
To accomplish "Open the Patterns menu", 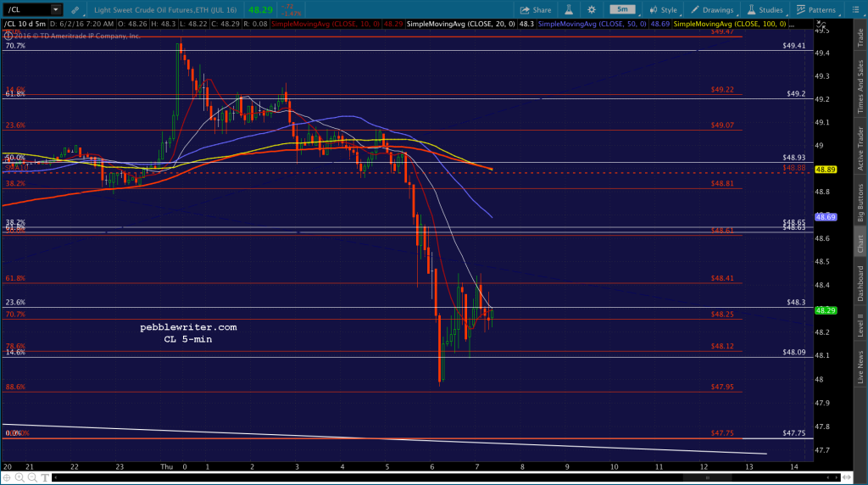I will pyautogui.click(x=816, y=10).
